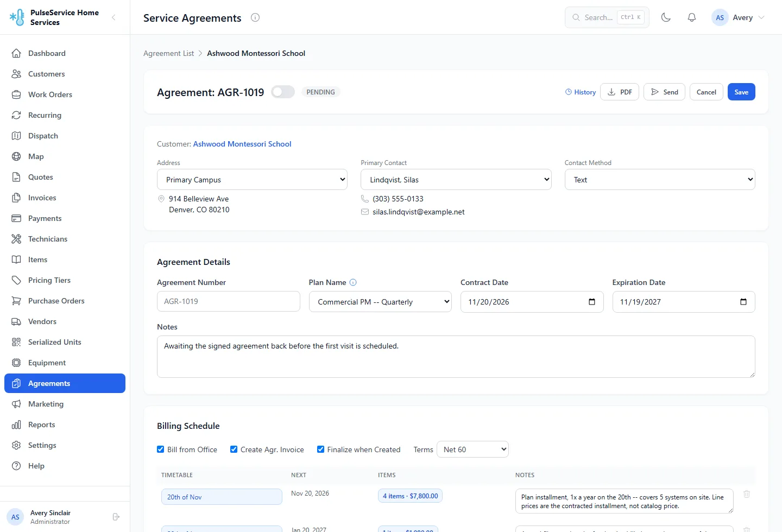Open the Invoices section
782x532 pixels.
pos(65,198)
